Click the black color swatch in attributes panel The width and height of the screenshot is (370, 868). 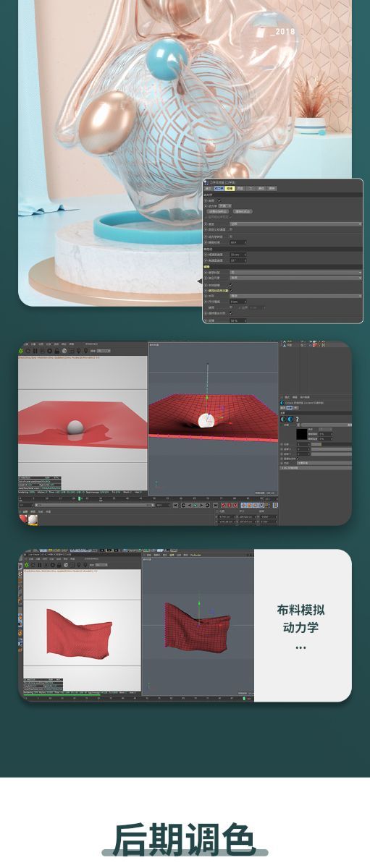(301, 433)
